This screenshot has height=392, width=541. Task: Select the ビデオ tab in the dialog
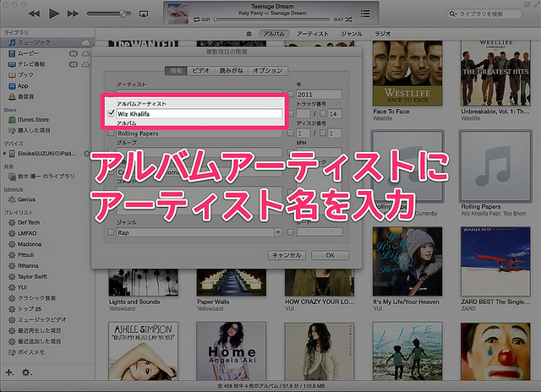pos(201,71)
